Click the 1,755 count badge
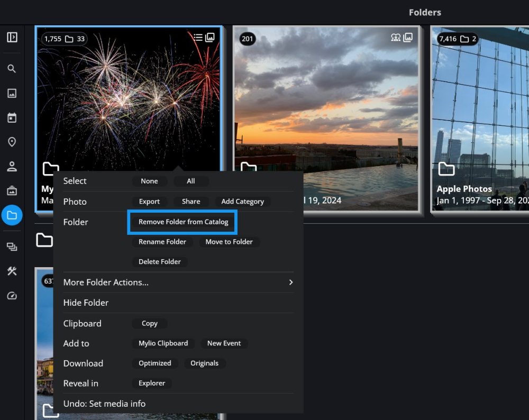529x420 pixels. [x=64, y=39]
